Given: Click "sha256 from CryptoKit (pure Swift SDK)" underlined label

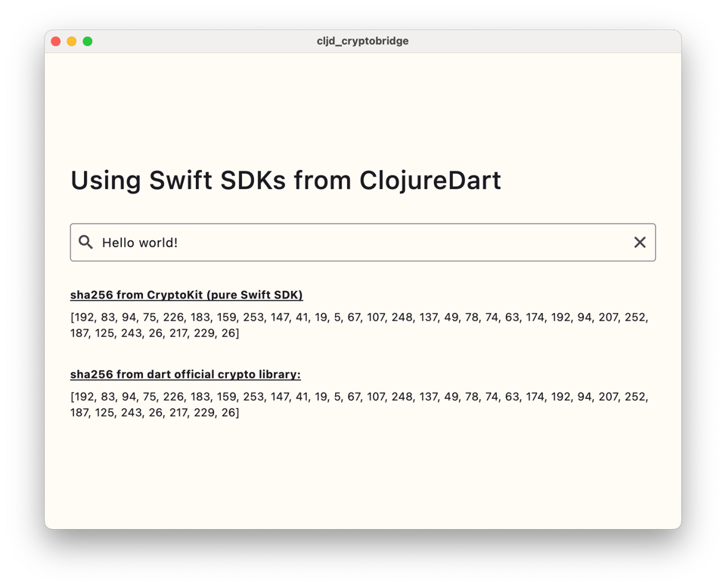Looking at the screenshot, I should tap(186, 295).
